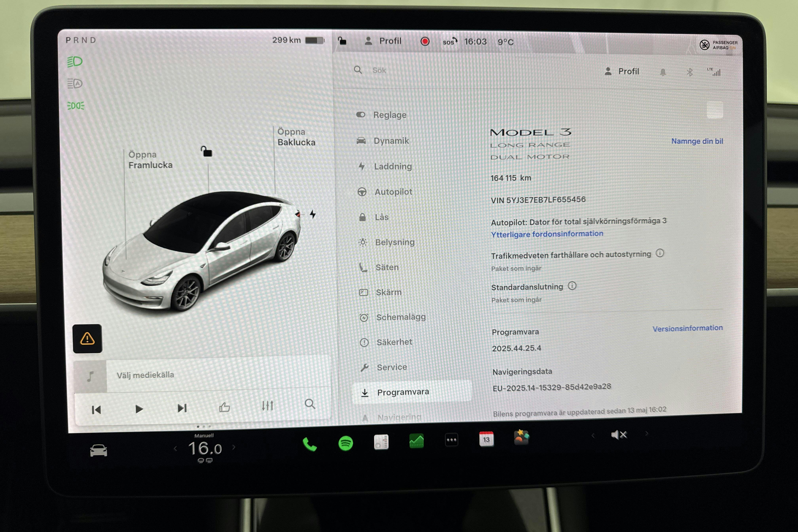Image resolution: width=798 pixels, height=532 pixels.
Task: Tap the padlock unlock icon above the car
Action: click(x=206, y=151)
